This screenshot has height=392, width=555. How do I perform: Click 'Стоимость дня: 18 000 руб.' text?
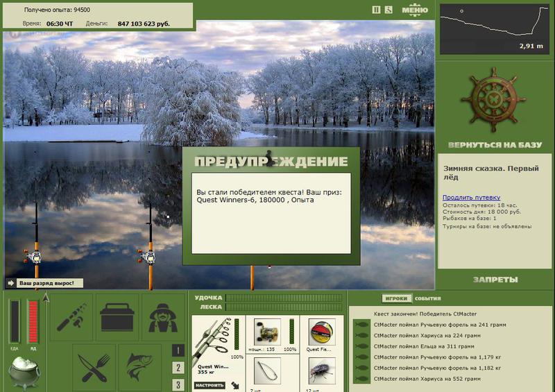[481, 212]
